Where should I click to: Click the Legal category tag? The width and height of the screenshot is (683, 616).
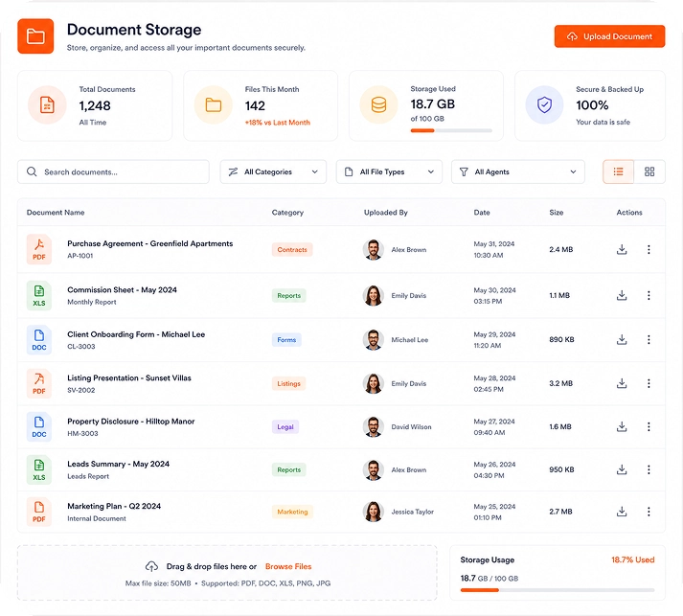point(285,427)
